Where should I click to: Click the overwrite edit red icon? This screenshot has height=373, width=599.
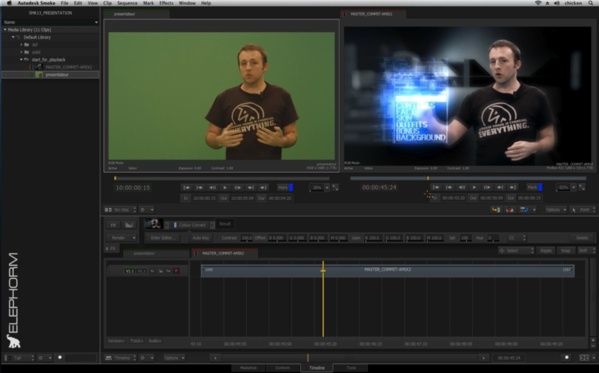(510, 210)
